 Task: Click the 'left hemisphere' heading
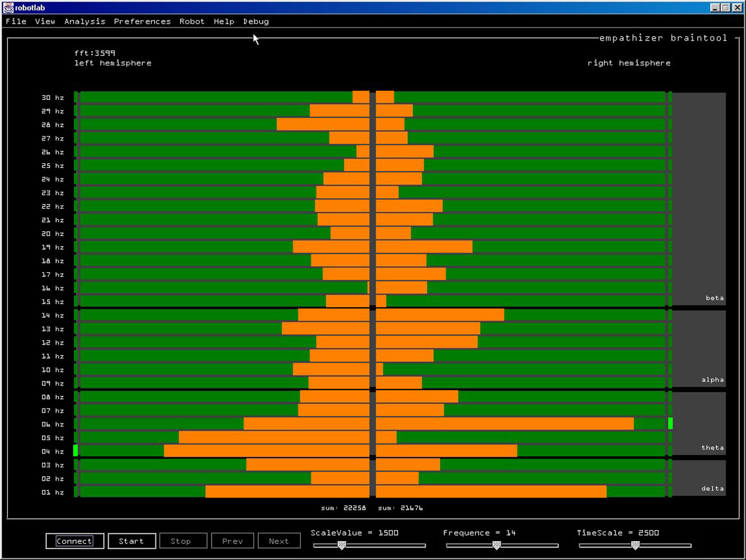coord(113,63)
